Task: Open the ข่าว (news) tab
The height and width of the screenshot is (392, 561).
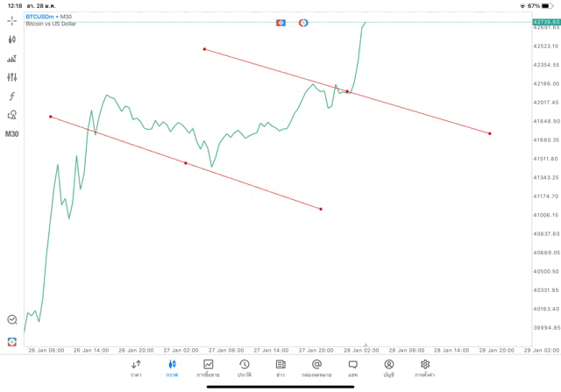Action: click(x=280, y=367)
